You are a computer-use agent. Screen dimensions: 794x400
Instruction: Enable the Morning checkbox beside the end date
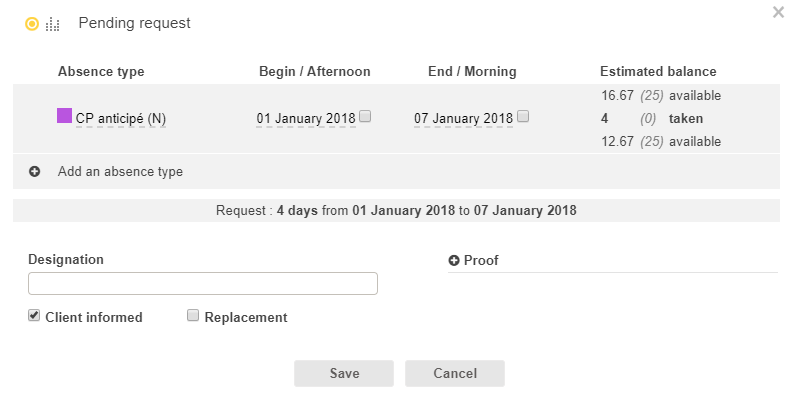click(523, 117)
